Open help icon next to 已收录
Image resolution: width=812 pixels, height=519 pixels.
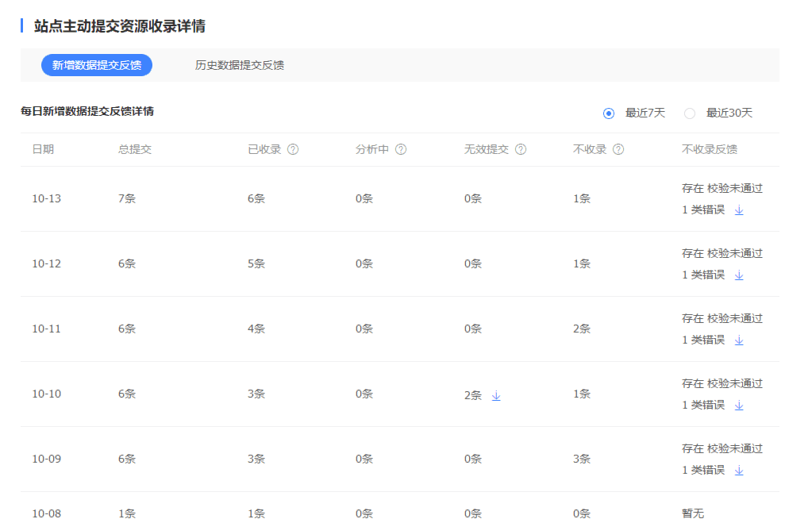[293, 150]
